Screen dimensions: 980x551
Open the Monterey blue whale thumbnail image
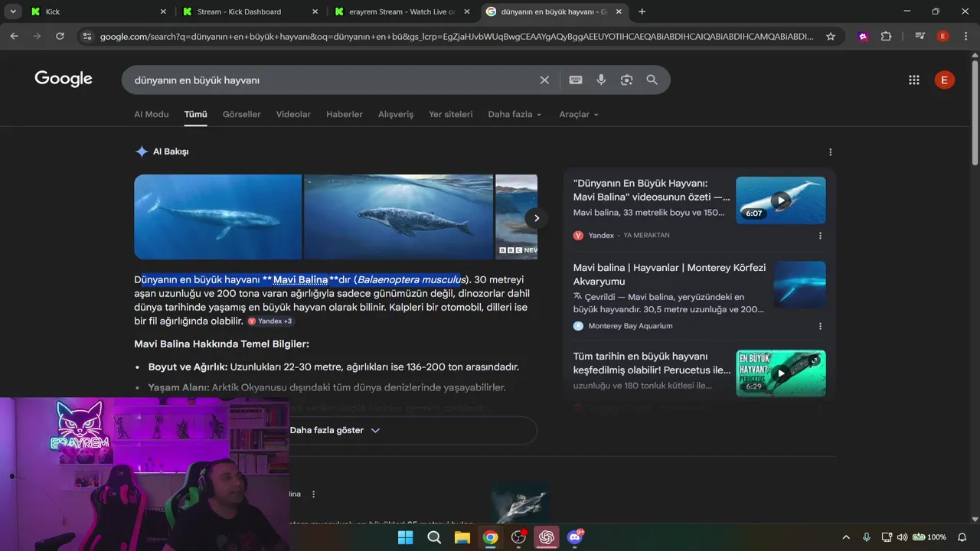[800, 285]
